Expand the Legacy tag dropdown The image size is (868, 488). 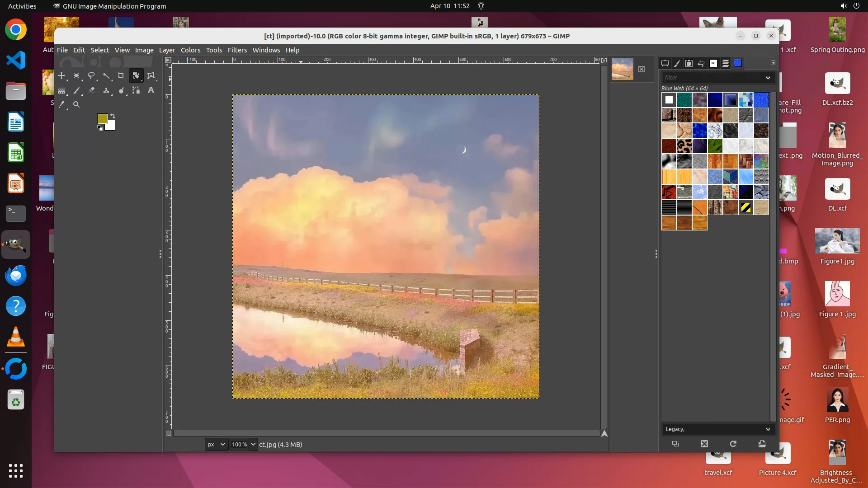tap(768, 429)
